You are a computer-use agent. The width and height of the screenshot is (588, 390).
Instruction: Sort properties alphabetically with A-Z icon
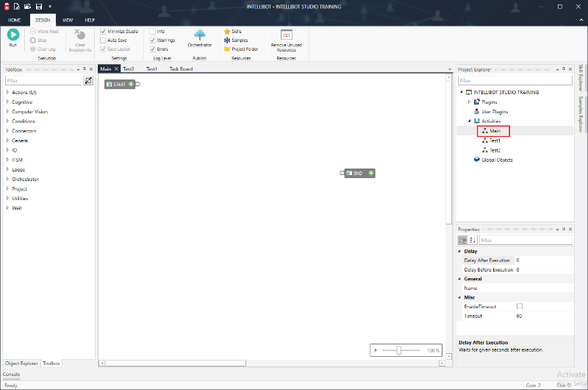click(473, 240)
